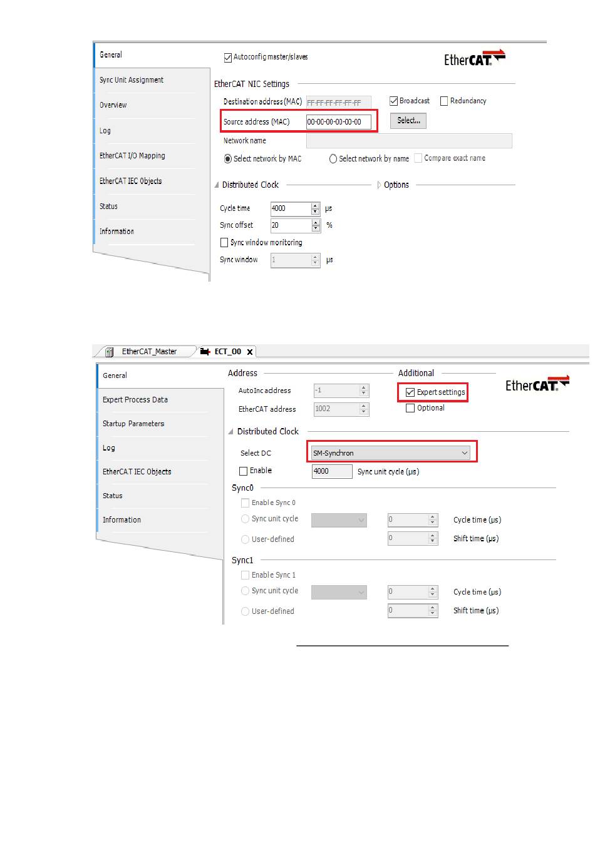Click the ECT_00 tab device icon

point(205,352)
